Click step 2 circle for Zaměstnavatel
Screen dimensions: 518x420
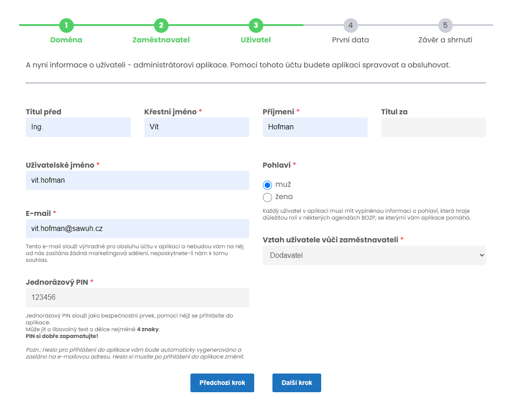tap(161, 26)
